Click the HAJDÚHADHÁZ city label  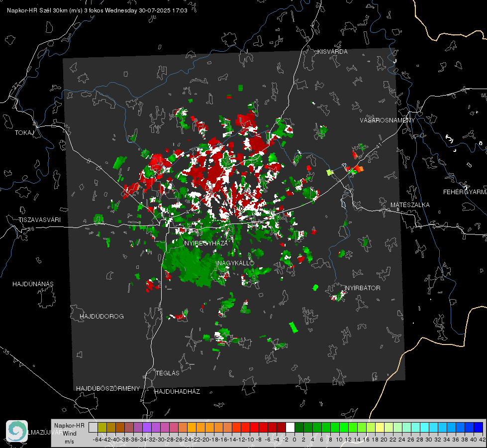click(x=177, y=392)
